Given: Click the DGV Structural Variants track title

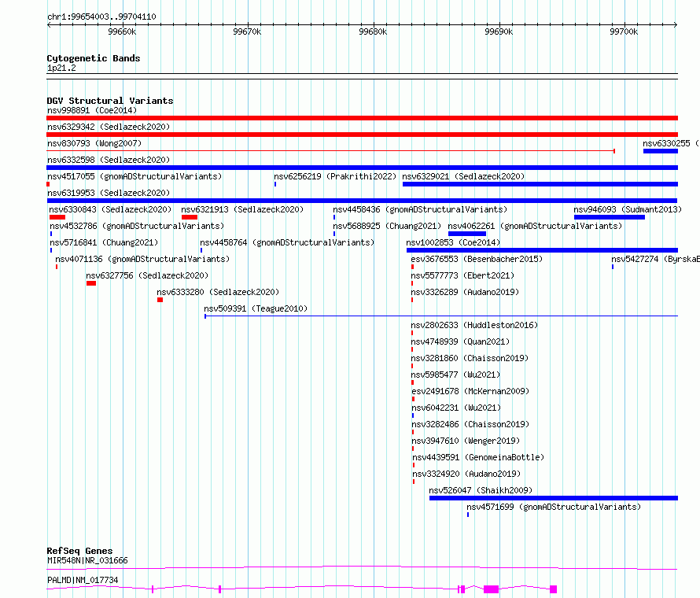Looking at the screenshot, I should click(x=110, y=101).
